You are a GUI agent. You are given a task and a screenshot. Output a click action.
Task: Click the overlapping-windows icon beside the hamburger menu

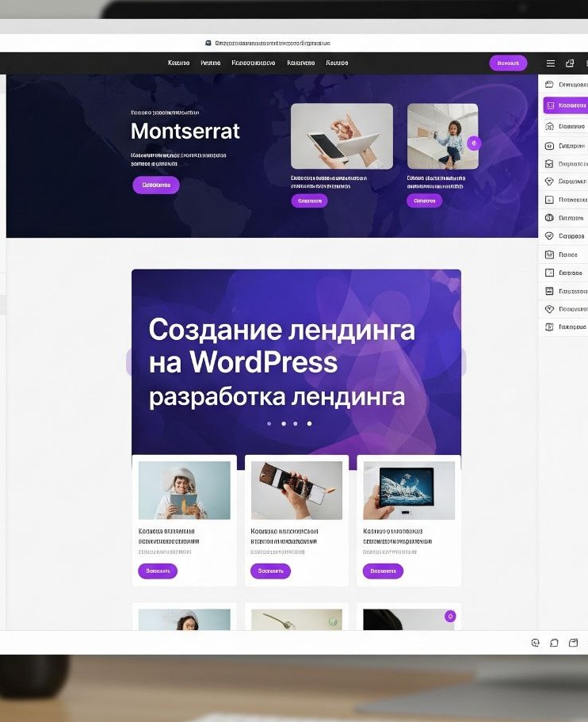[x=570, y=63]
